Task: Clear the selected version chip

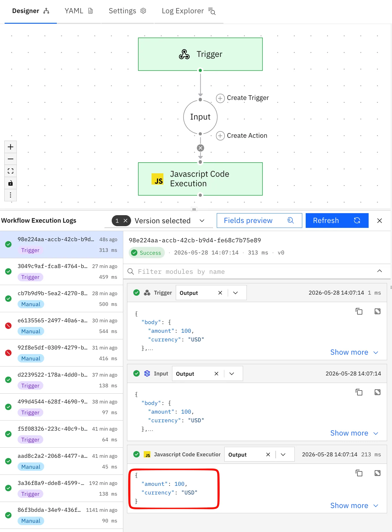Action: click(126, 221)
